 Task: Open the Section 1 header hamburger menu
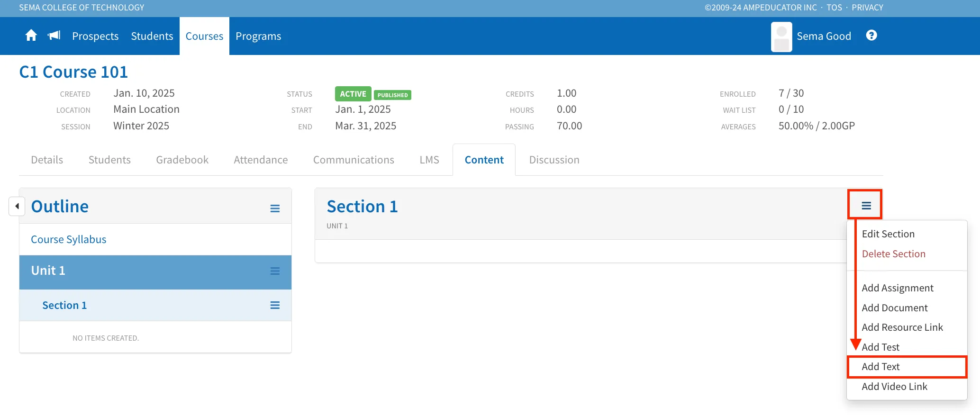coord(866,206)
